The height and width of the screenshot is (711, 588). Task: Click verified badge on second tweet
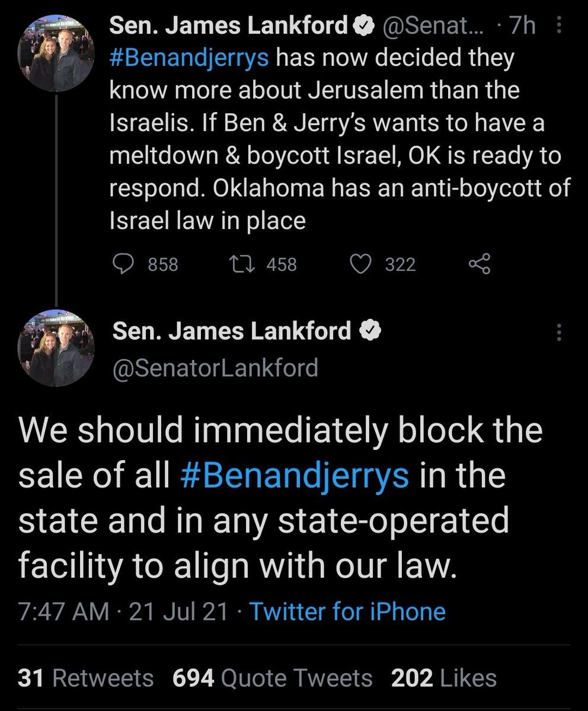point(371,332)
